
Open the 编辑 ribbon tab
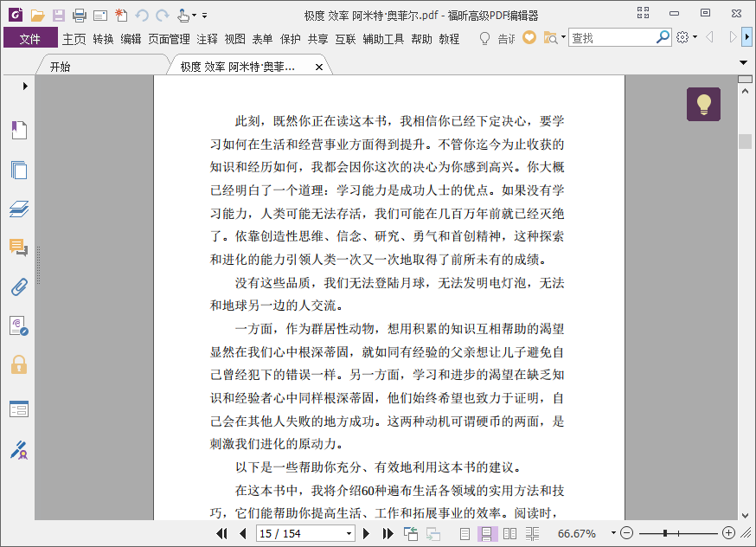pos(131,39)
